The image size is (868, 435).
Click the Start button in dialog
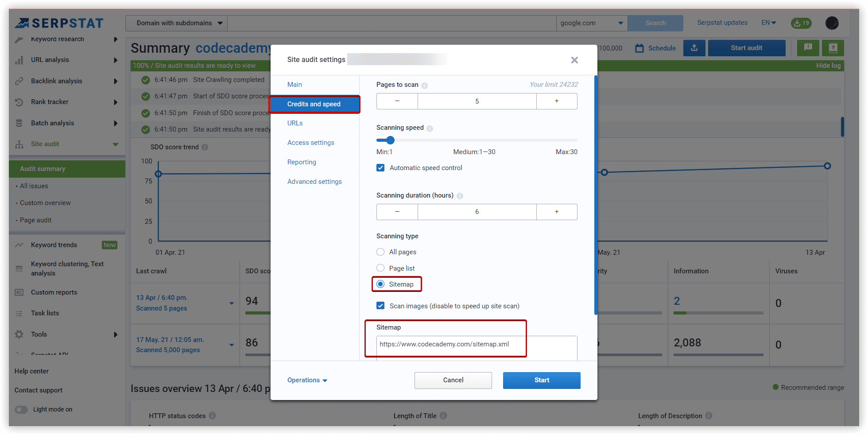(x=542, y=380)
